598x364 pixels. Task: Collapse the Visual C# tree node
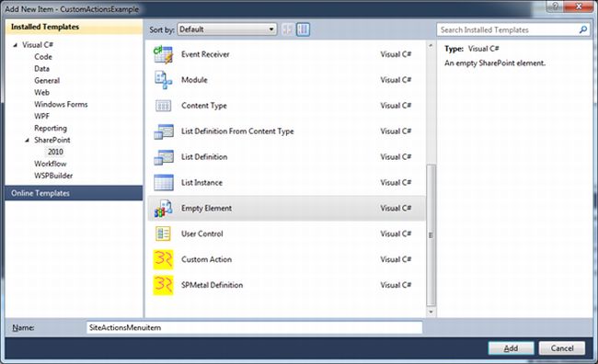click(x=16, y=45)
